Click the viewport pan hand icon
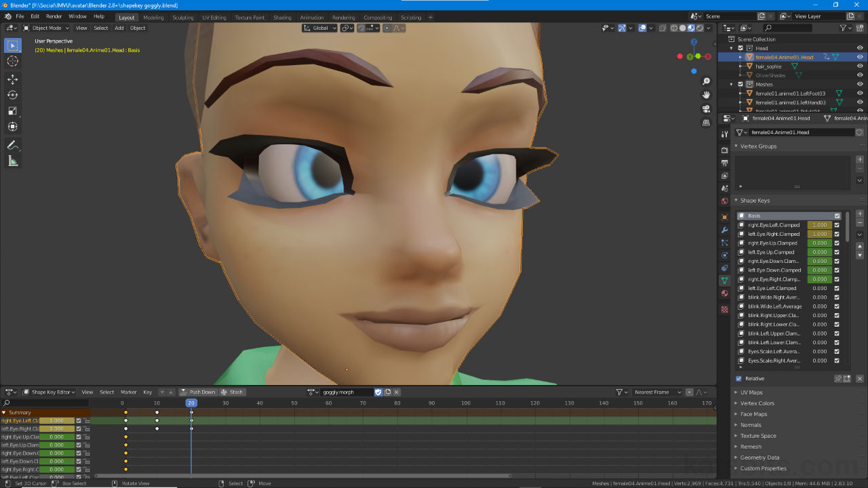Screen dimensions: 868x488 coord(706,95)
